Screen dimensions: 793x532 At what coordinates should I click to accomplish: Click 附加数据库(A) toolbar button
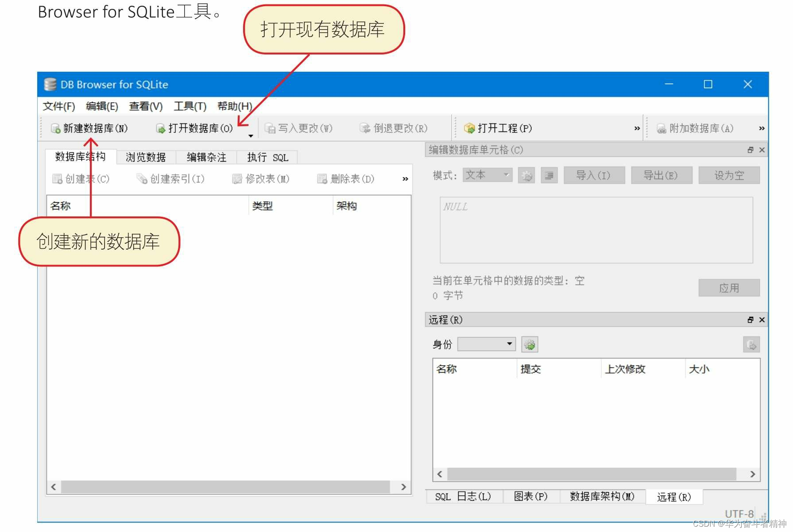(x=695, y=128)
